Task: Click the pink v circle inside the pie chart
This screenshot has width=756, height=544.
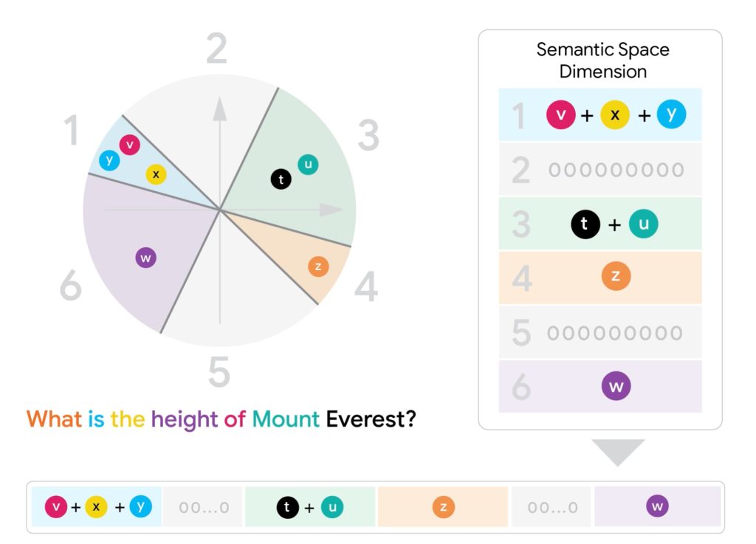Action: [130, 145]
